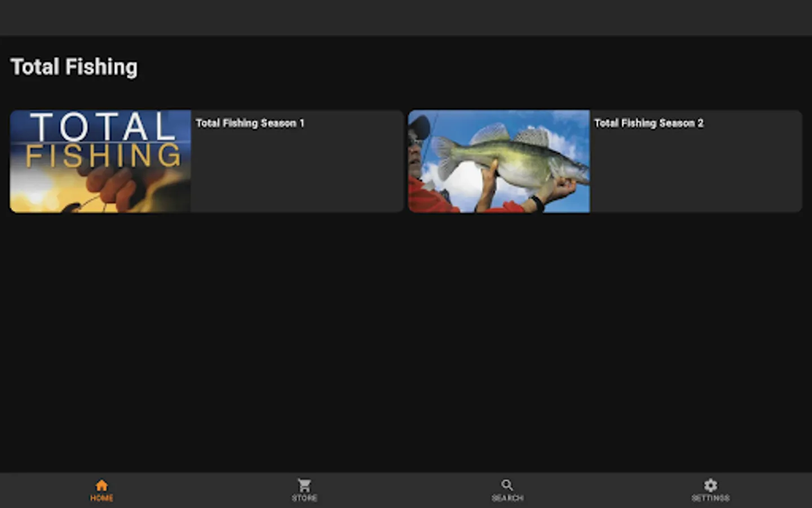812x508 pixels.
Task: Click the Total Fishing page heading
Action: pyautogui.click(x=74, y=67)
